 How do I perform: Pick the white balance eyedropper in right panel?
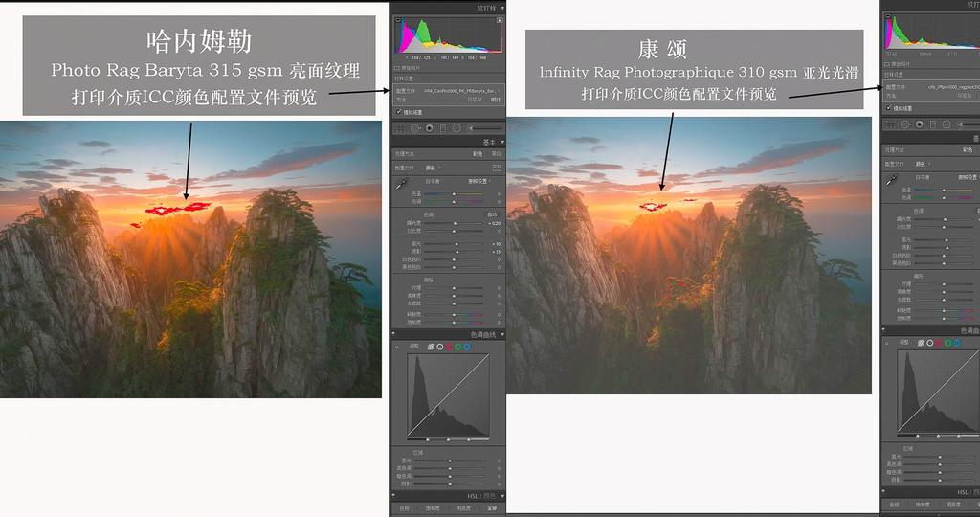point(891,181)
